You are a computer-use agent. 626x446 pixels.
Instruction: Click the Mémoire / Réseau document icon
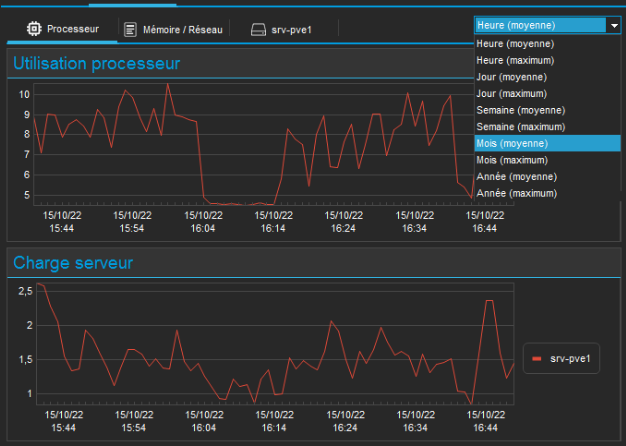130,30
